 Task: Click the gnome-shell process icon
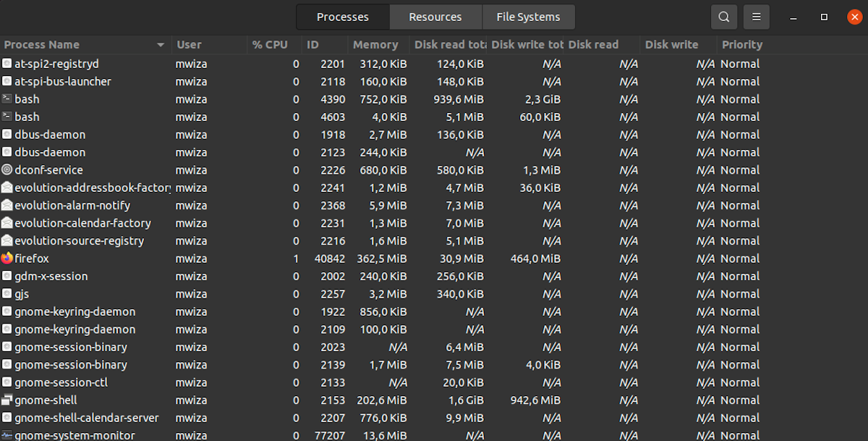click(7, 400)
